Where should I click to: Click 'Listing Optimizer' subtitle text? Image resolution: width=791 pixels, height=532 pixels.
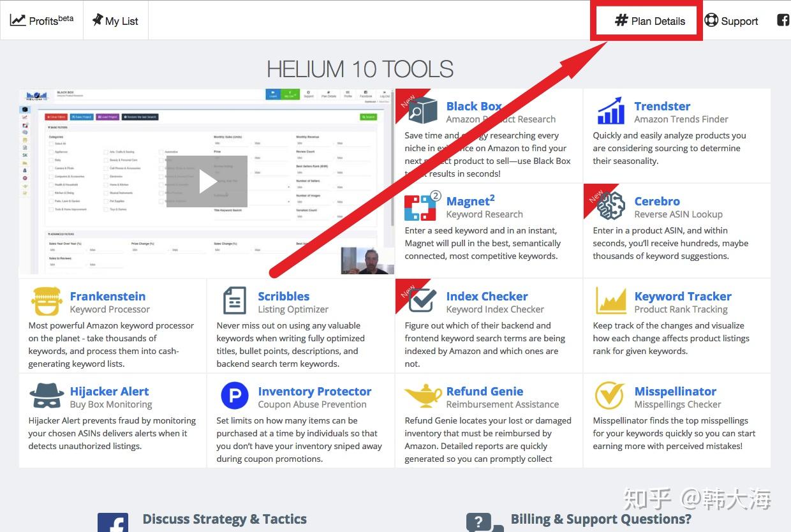(x=293, y=309)
